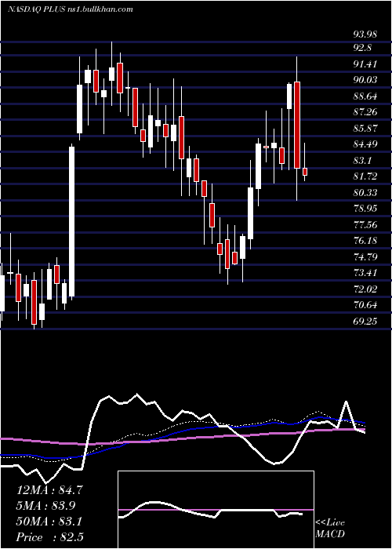This screenshot has width=392, height=549.
Task: Click the 72.02 price axis label
Action: coord(365,289)
